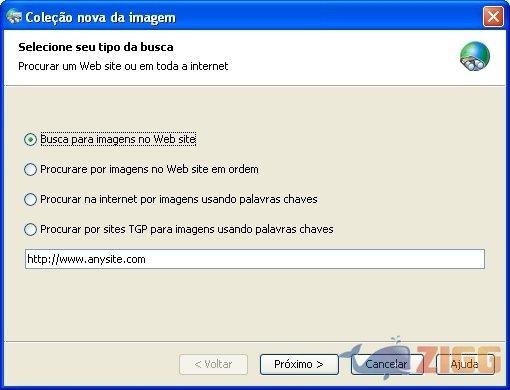
Task: Click the heading 'Selecione seu tipo da busca'
Action: coord(96,47)
